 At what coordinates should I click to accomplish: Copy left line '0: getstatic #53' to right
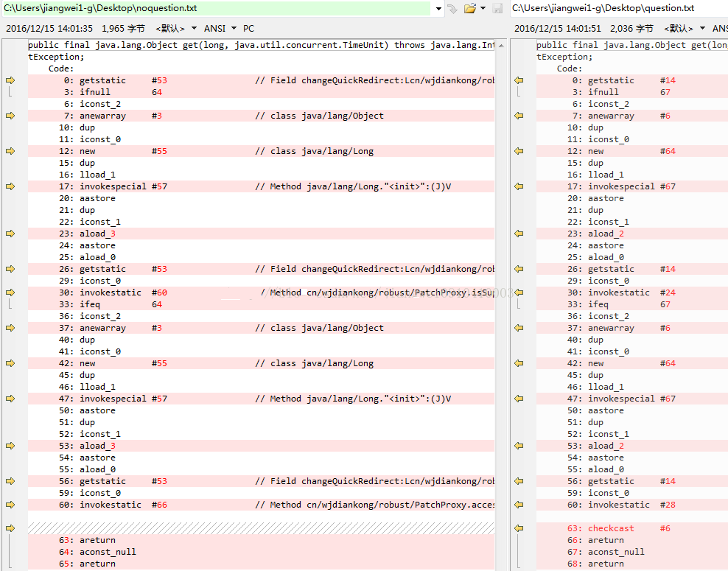tap(10, 80)
